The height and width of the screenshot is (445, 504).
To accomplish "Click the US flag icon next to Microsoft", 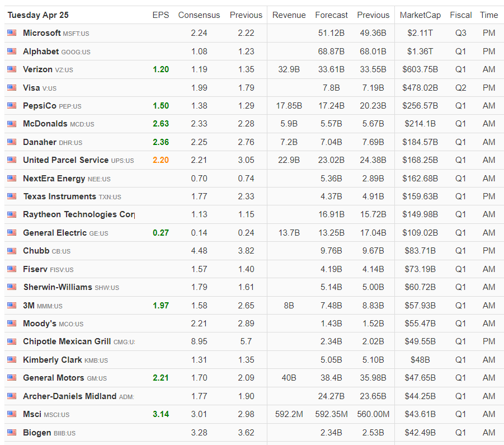I will click(12, 33).
